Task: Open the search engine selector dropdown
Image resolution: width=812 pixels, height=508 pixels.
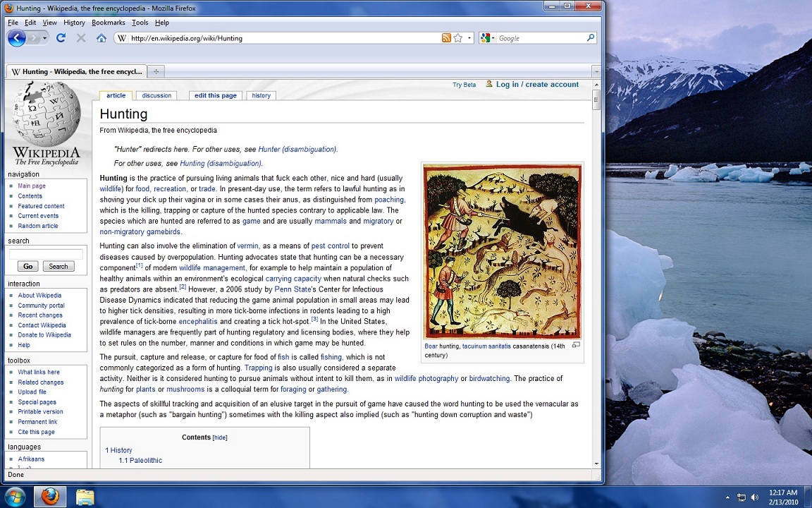Action: [x=493, y=38]
